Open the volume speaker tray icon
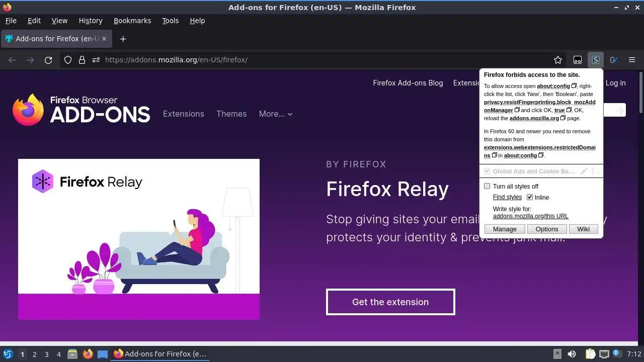The image size is (644, 362). pos(572,354)
